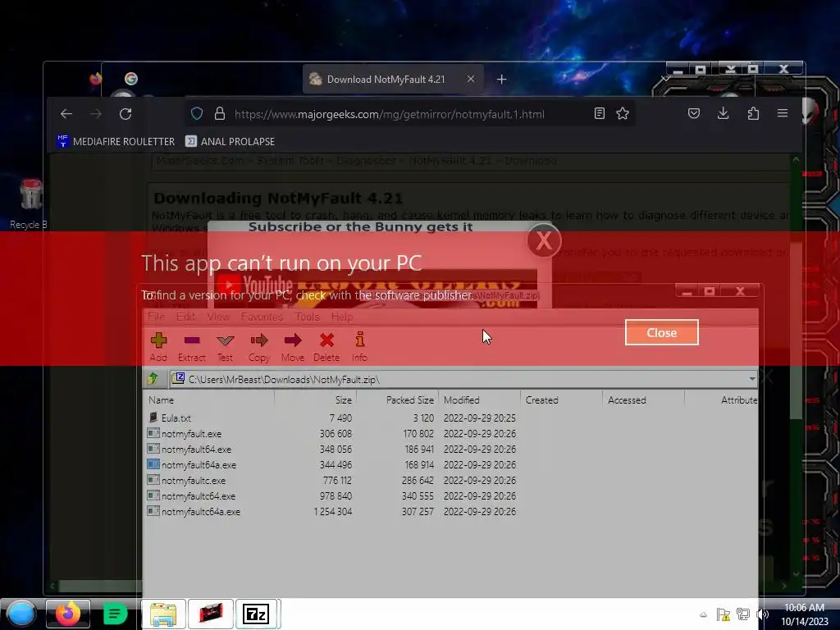
Task: Click the taskbar clock showing 10:06 AM
Action: tap(804, 614)
